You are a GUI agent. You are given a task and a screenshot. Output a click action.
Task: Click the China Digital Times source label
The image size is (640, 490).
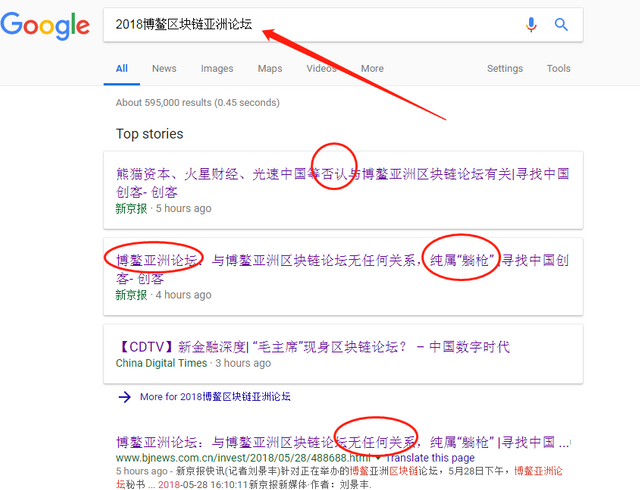(161, 363)
